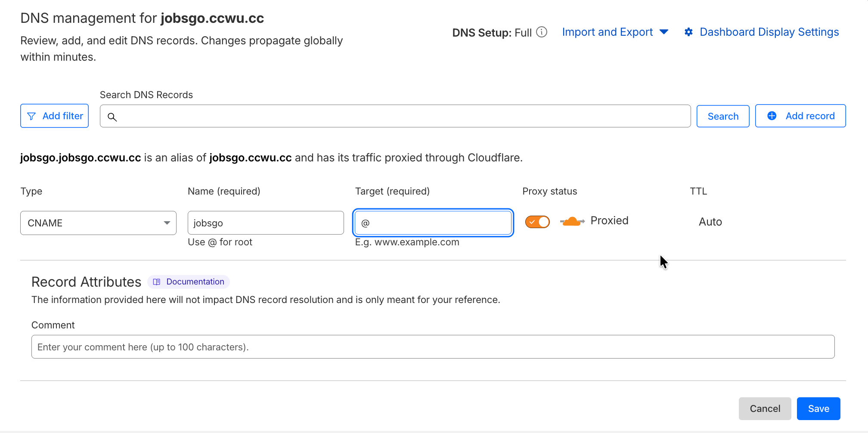This screenshot has width=868, height=433.
Task: Save the DNS record
Action: coord(818,408)
